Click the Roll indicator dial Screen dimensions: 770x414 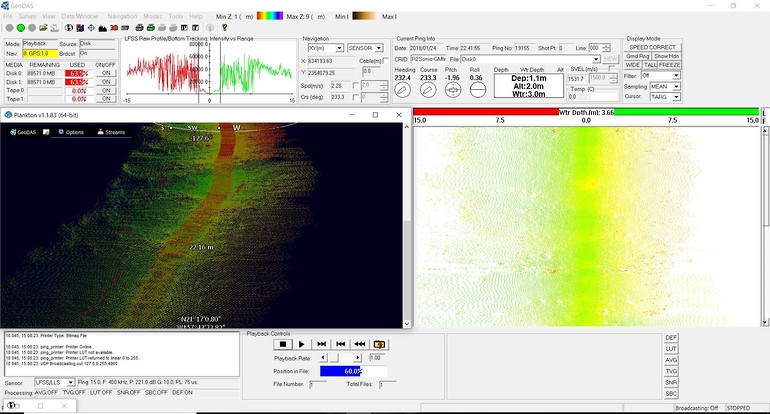(x=477, y=90)
